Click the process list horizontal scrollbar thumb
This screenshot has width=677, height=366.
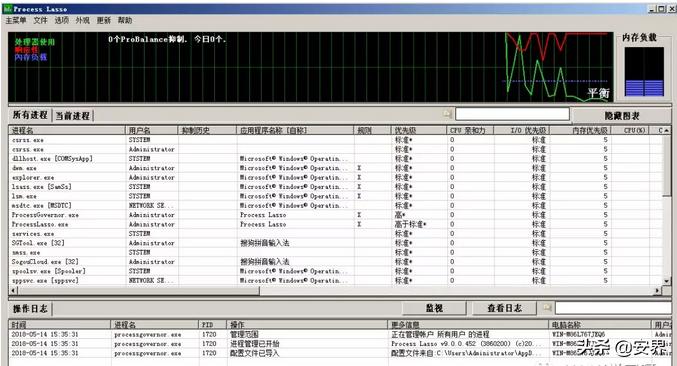pyautogui.click(x=139, y=290)
